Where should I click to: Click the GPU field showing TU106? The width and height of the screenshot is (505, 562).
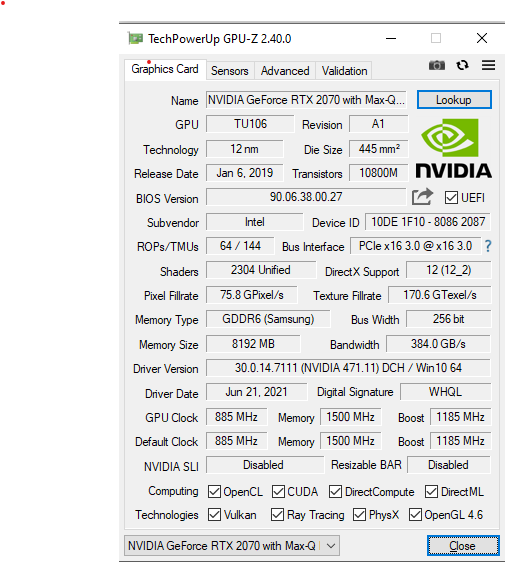250,124
